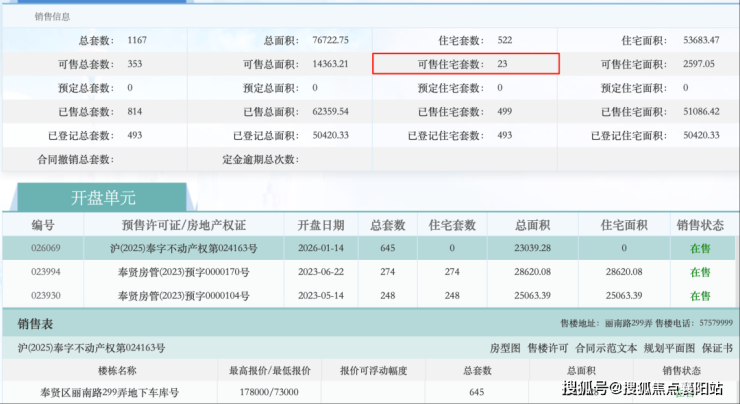This screenshot has width=740, height=404.
Task: Click the 开盘日期 column header
Action: click(320, 223)
